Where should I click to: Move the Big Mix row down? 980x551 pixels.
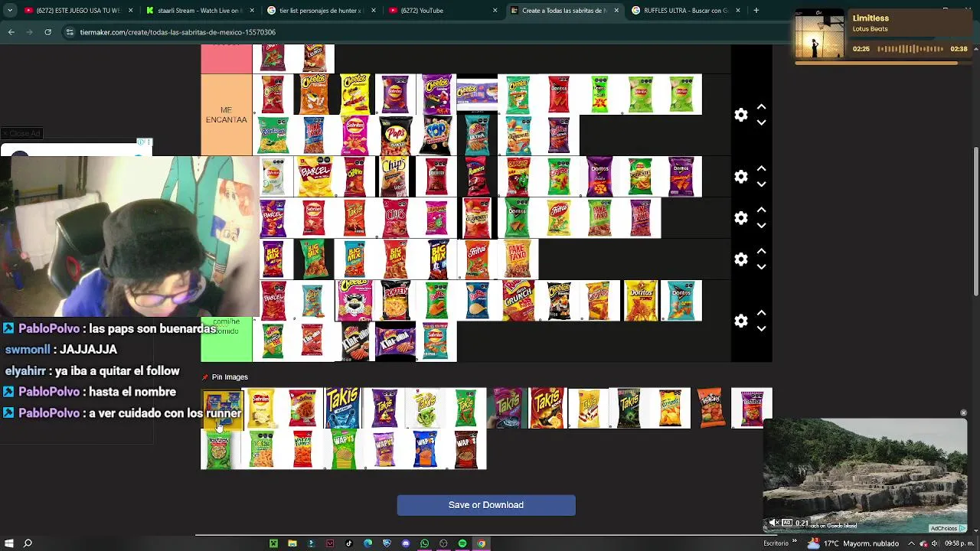pyautogui.click(x=761, y=267)
